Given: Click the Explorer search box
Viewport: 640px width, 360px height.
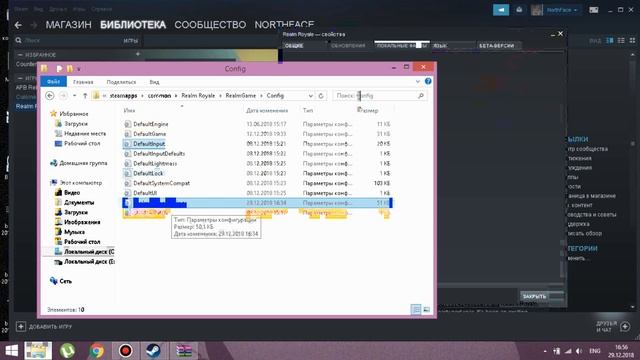Looking at the screenshot, I should pos(379,96).
